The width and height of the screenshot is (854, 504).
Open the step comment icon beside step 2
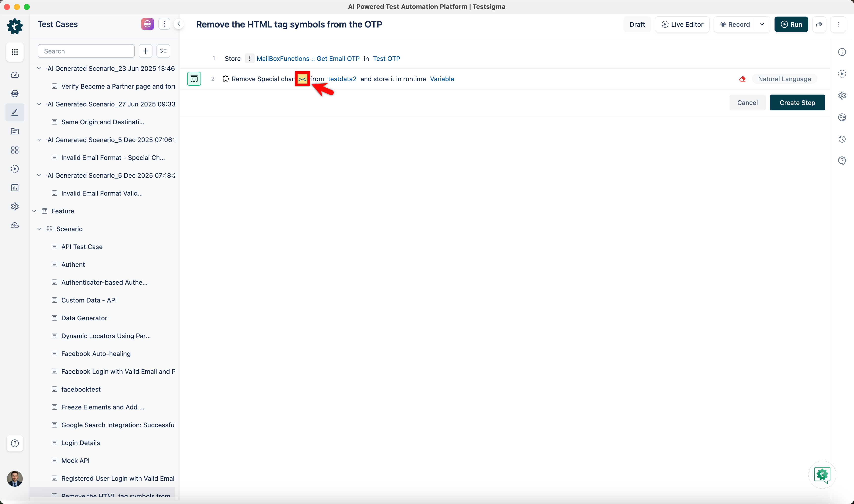pos(194,79)
